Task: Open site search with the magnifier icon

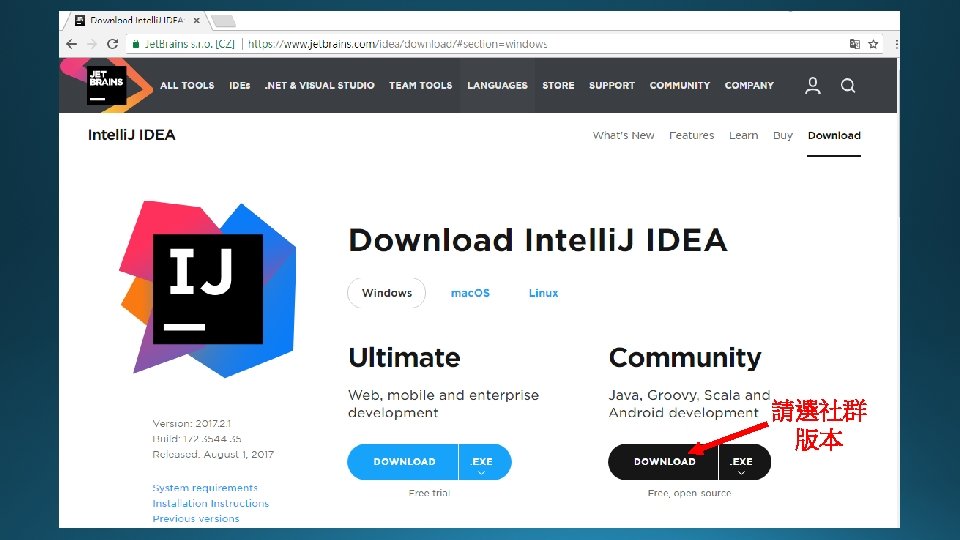Action: pyautogui.click(x=848, y=86)
